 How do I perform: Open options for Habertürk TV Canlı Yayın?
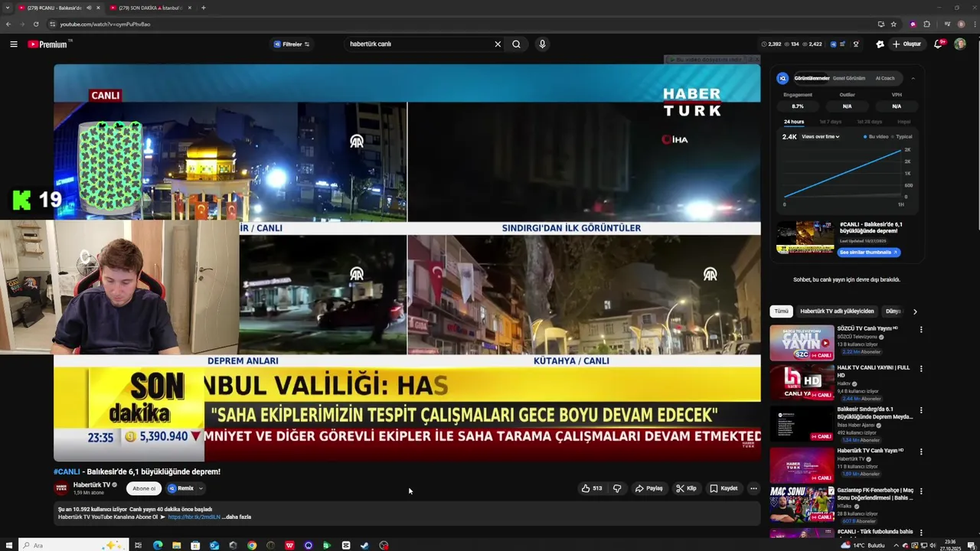click(921, 452)
